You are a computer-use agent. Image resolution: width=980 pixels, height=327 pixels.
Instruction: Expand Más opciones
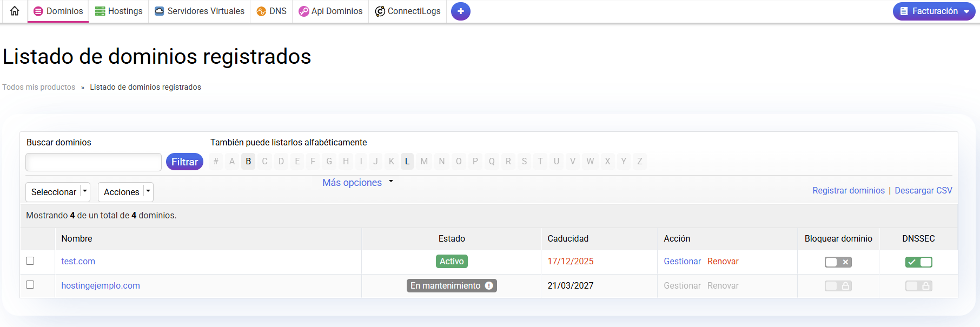point(357,183)
